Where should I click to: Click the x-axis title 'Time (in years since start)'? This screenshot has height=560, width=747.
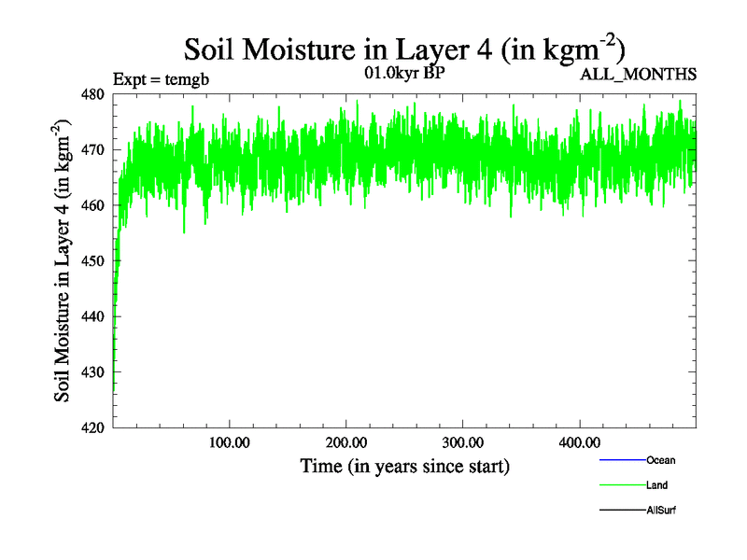404,466
